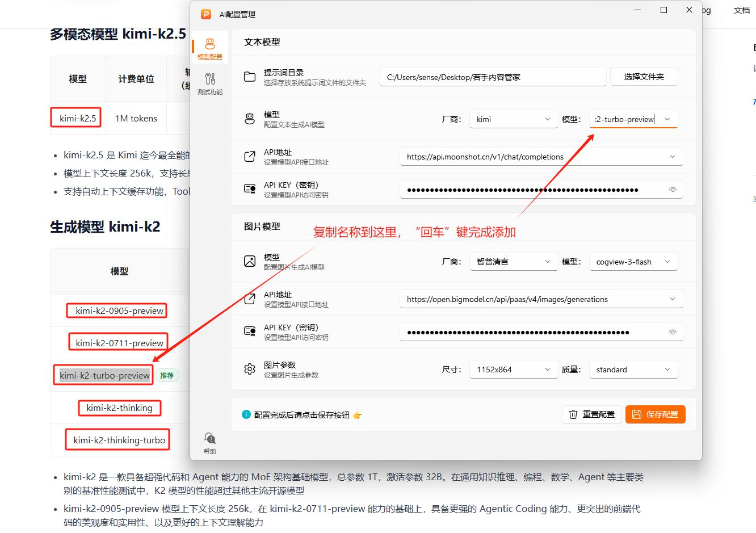Reveal the image model API key

click(673, 333)
